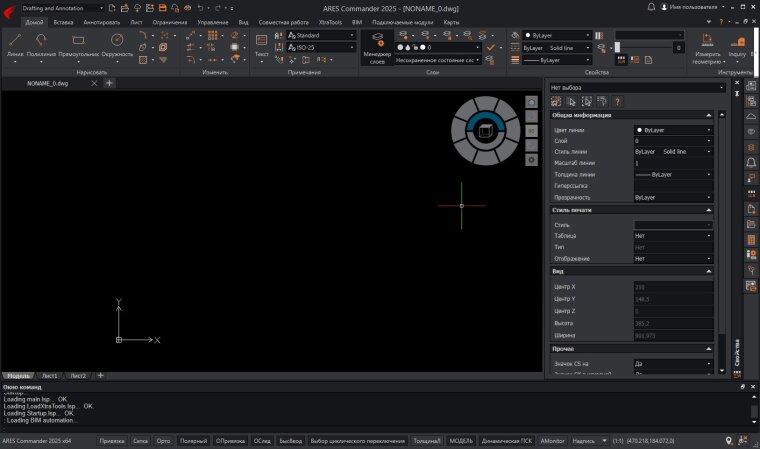Screen dimensions: 760x449
Task: Collapse the Общая информация section
Action: [708, 115]
